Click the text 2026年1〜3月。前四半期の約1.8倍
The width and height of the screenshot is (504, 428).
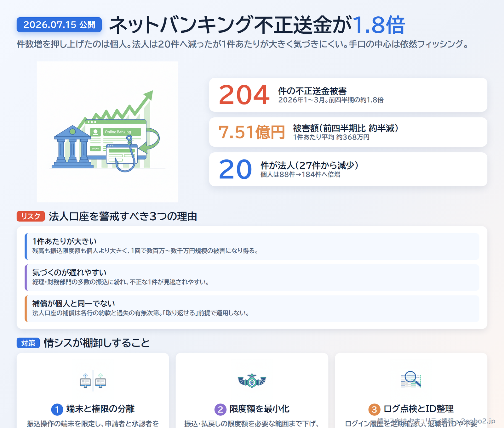pos(331,100)
